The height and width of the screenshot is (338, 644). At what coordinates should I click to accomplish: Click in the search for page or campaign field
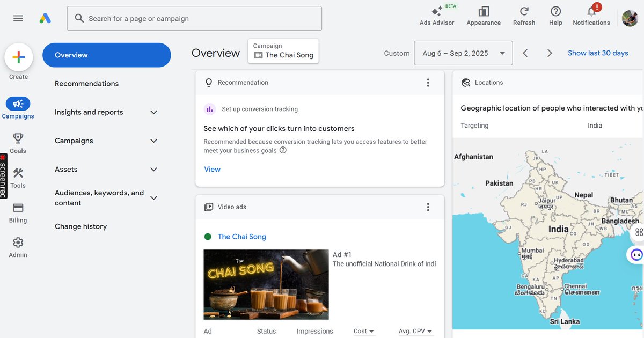[x=194, y=18]
